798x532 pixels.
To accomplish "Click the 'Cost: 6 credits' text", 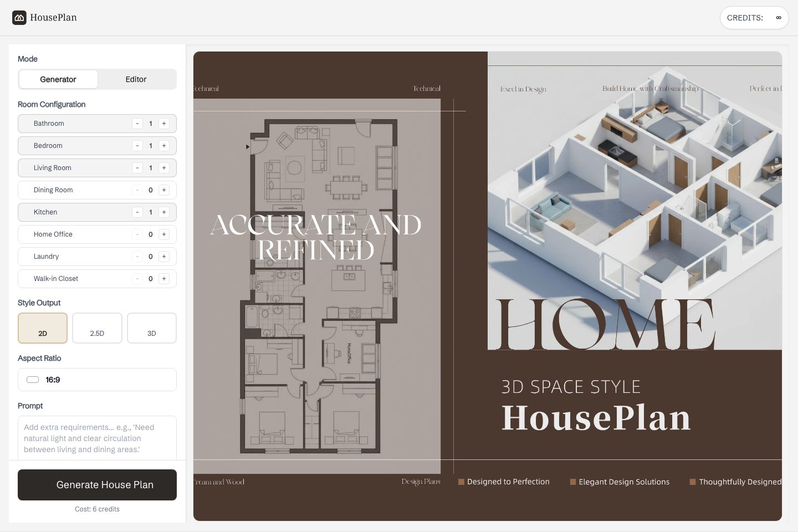I will pyautogui.click(x=97, y=509).
